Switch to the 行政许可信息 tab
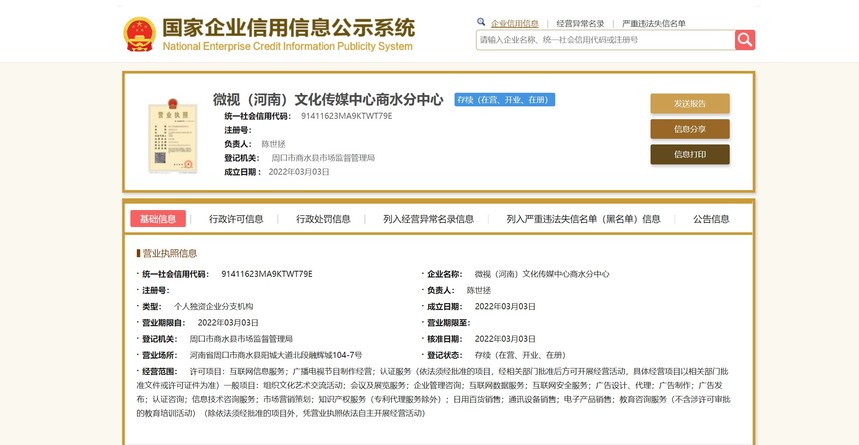859x445 pixels. [x=236, y=219]
